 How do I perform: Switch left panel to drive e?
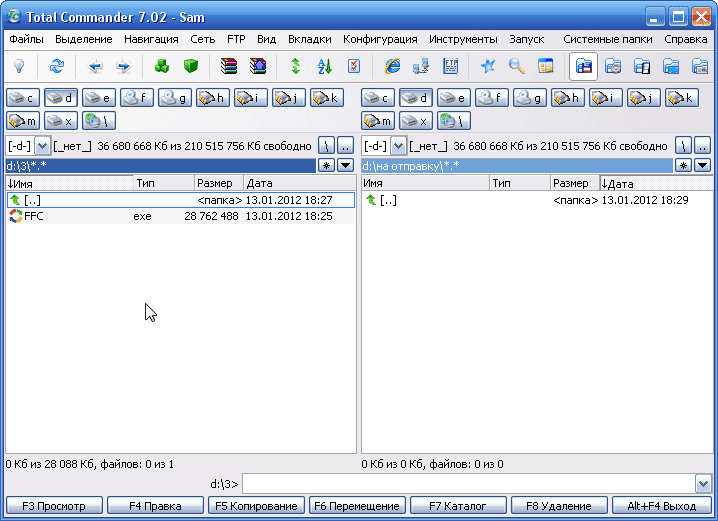99,98
